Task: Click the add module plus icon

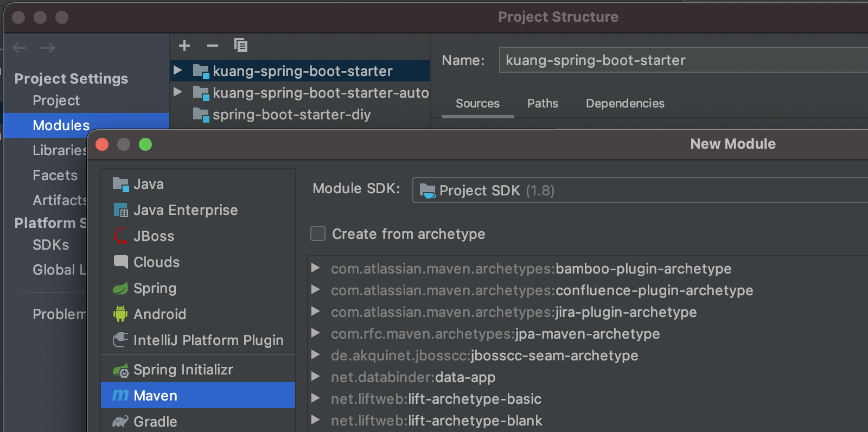Action: click(184, 46)
